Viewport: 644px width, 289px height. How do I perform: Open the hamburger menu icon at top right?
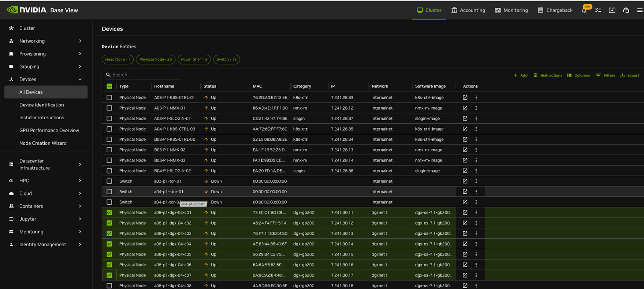(640, 10)
